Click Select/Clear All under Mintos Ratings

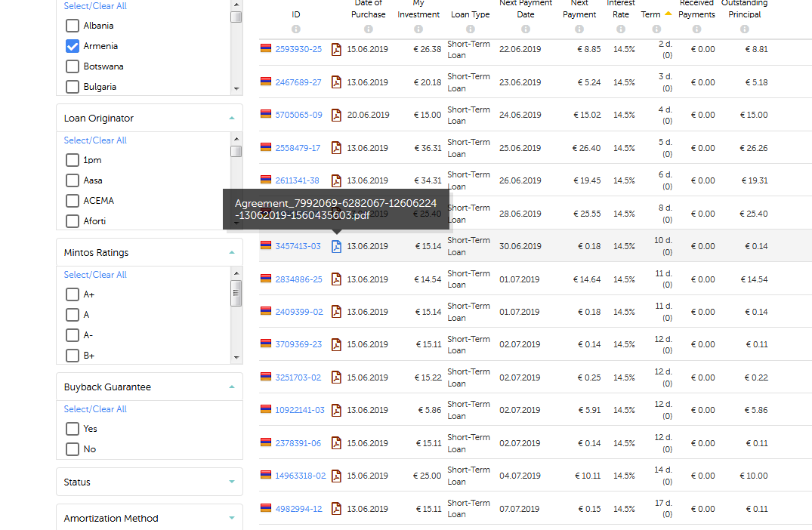pyautogui.click(x=95, y=275)
